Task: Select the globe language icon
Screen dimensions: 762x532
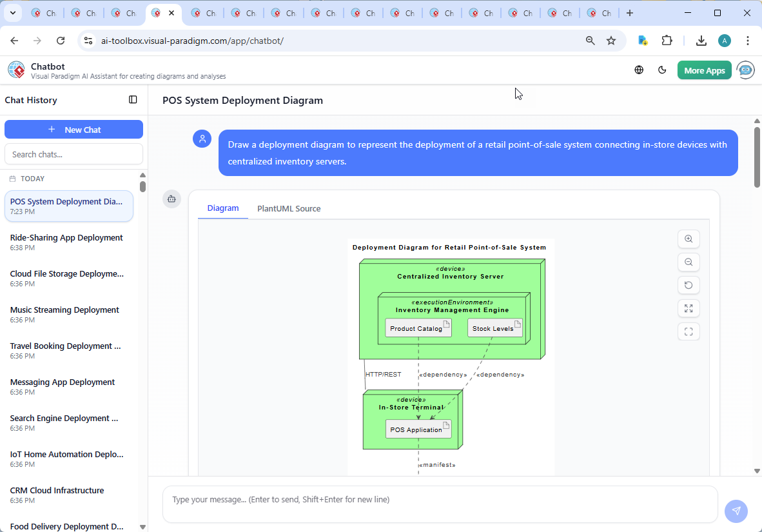Action: pos(639,70)
